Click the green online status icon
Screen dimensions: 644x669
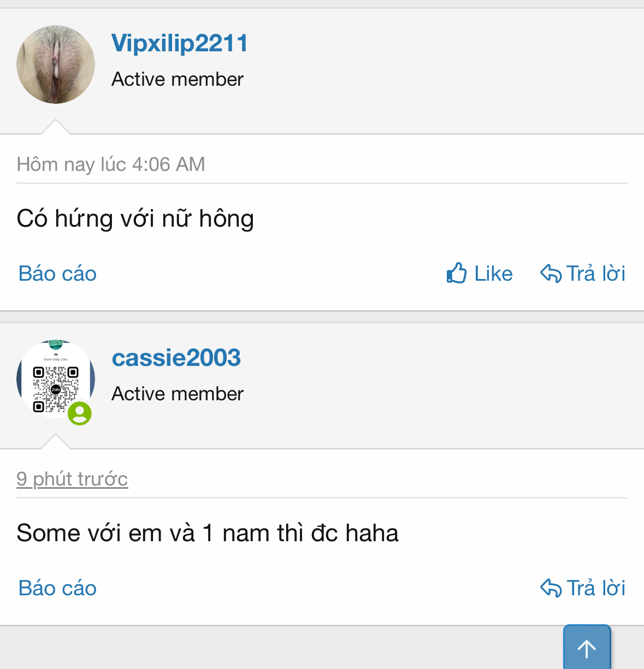(80, 413)
